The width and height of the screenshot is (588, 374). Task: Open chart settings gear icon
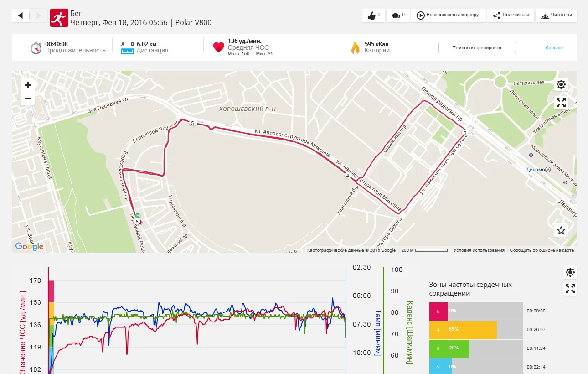click(x=570, y=273)
